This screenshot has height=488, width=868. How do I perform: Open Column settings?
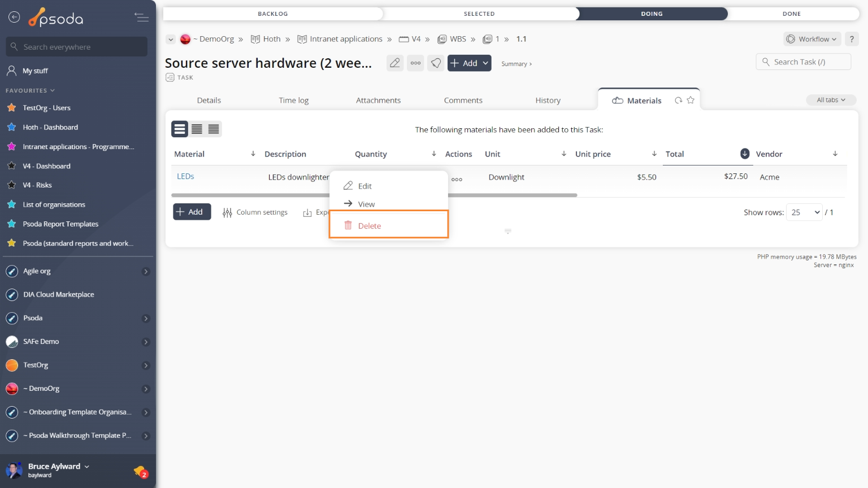[x=255, y=212]
